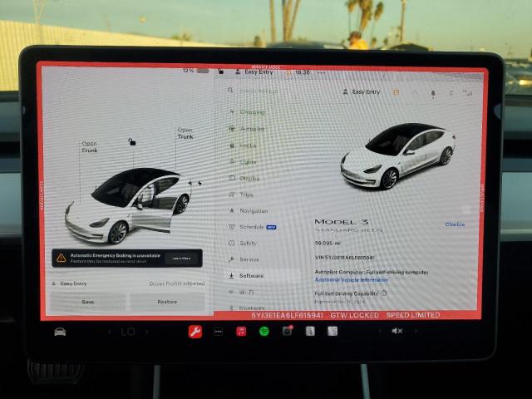Screen dimensions: 532x399
Task: Tap the unlock padlock above the car
Action: [x=132, y=141]
